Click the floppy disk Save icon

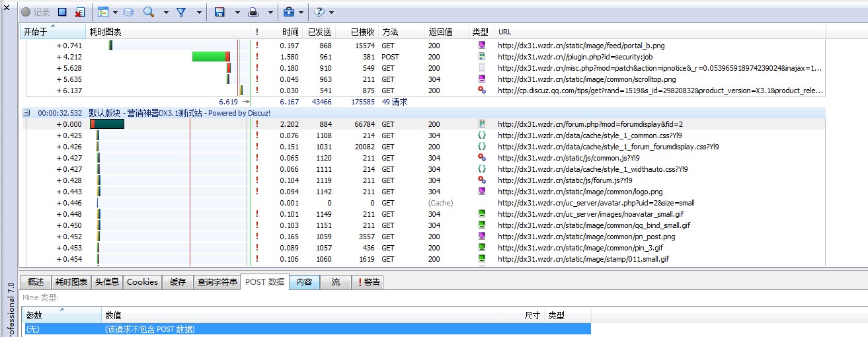220,12
